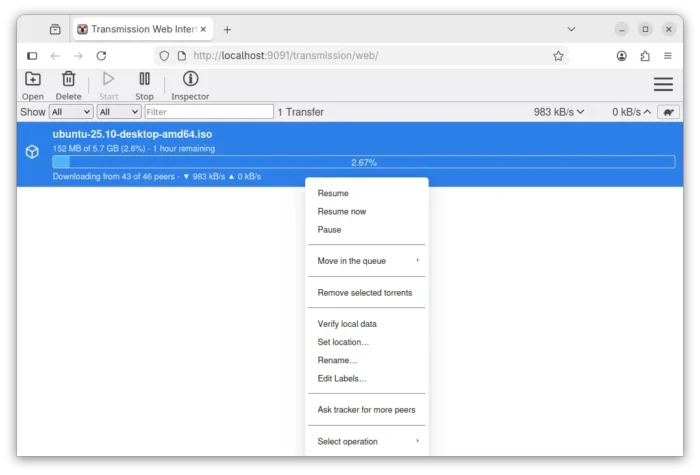This screenshot has height=475, width=700.
Task: Toggle the turtle speed-limit icon
Action: click(669, 112)
